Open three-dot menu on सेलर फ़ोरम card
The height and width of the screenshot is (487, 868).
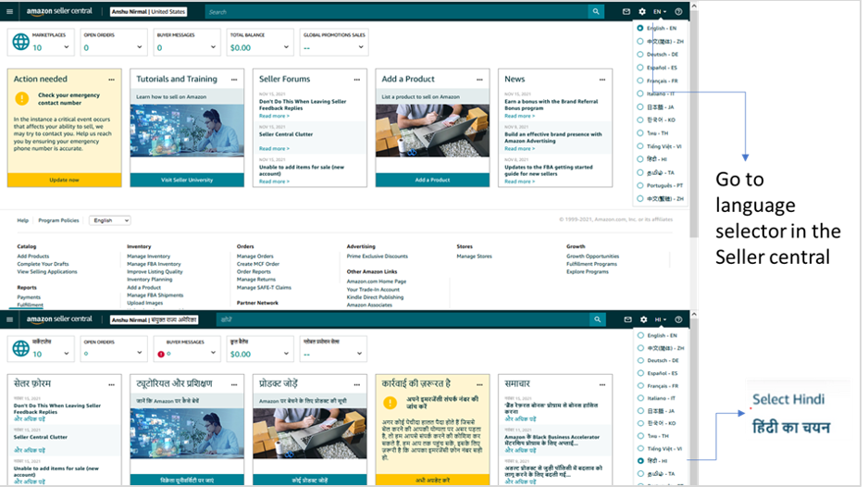click(x=112, y=384)
